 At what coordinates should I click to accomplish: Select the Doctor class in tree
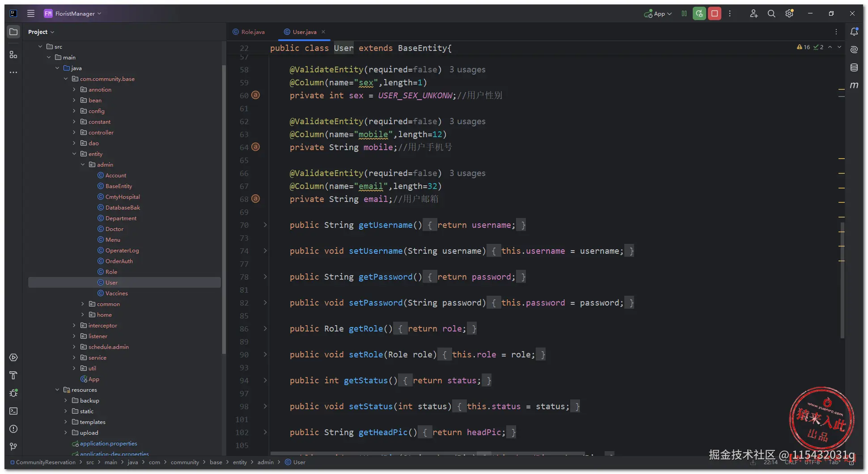click(x=114, y=229)
